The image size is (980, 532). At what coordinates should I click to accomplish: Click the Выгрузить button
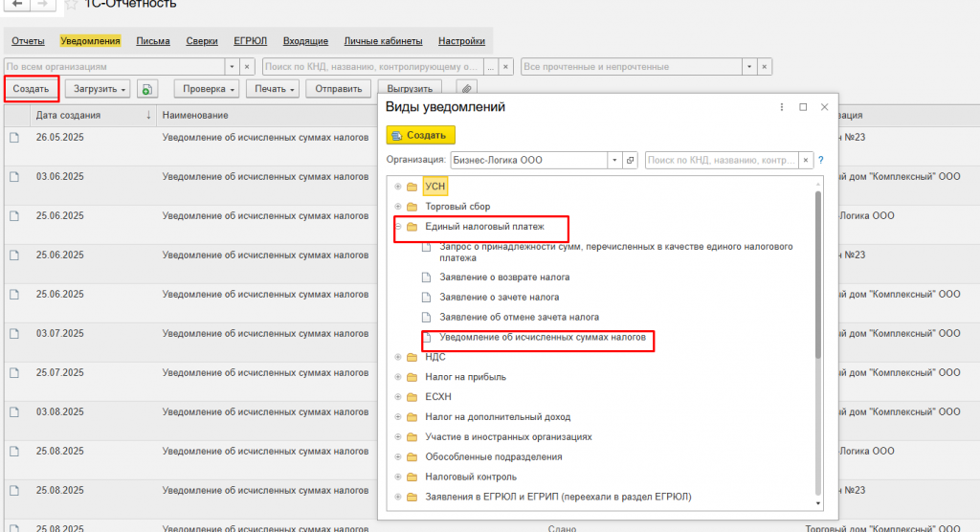(x=410, y=89)
